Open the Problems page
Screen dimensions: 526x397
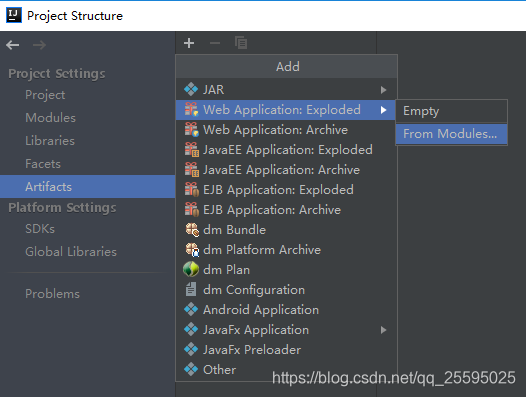pyautogui.click(x=87, y=294)
